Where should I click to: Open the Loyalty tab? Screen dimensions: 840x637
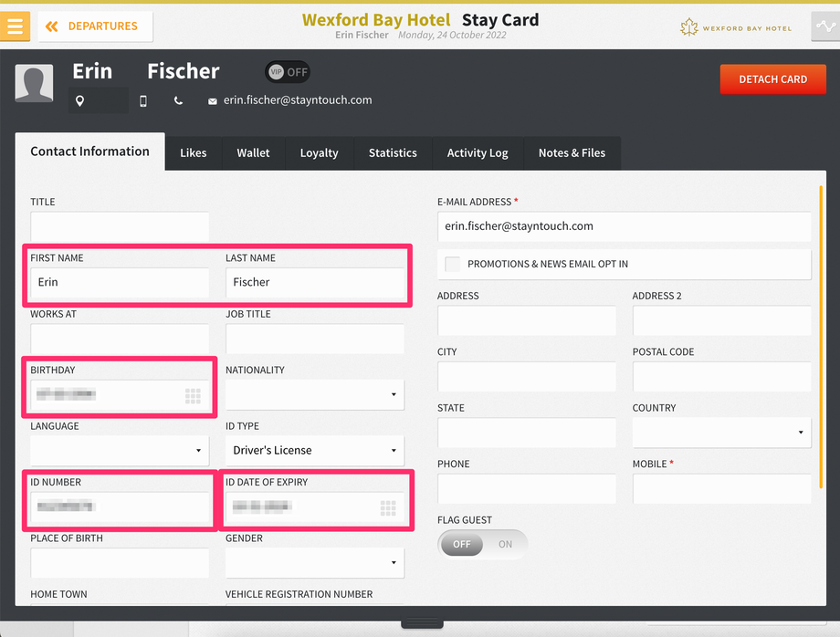click(x=319, y=153)
